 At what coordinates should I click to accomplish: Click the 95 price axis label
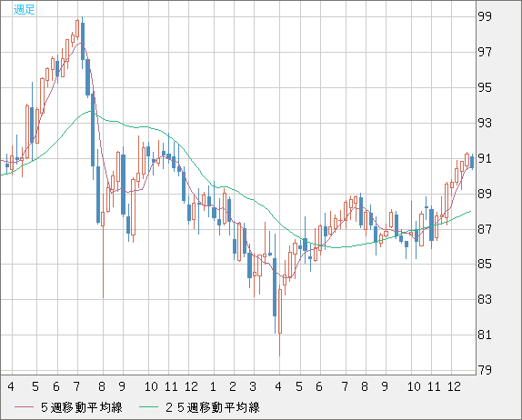coord(485,87)
